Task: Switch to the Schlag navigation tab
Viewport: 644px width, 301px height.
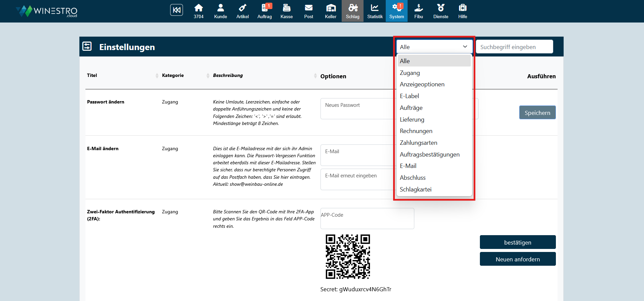Action: click(x=352, y=11)
